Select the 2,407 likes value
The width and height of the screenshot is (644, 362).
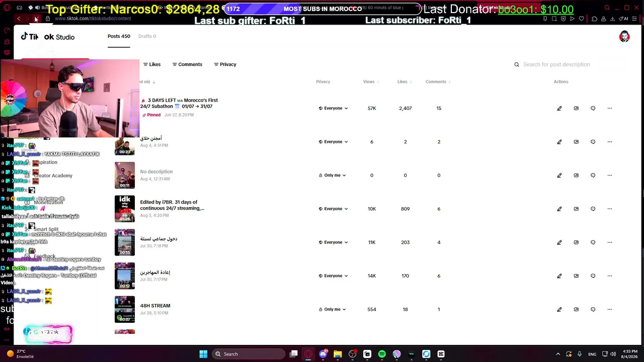point(405,108)
